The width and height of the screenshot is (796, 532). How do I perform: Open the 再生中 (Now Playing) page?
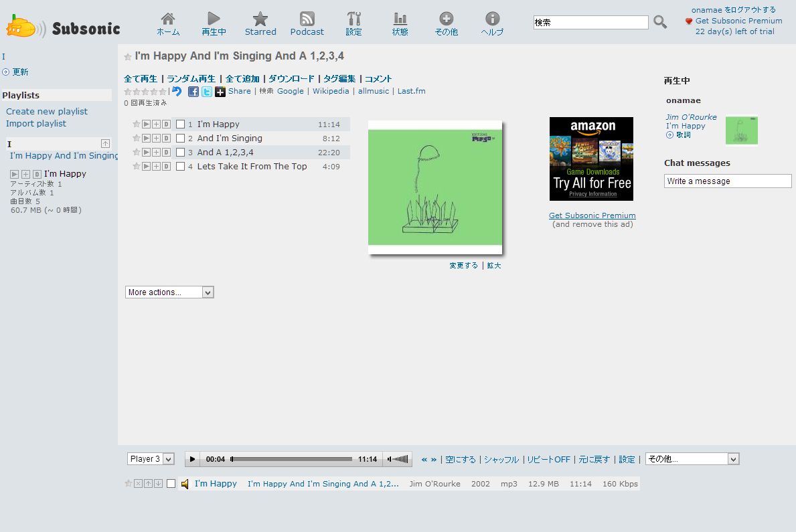point(214,24)
